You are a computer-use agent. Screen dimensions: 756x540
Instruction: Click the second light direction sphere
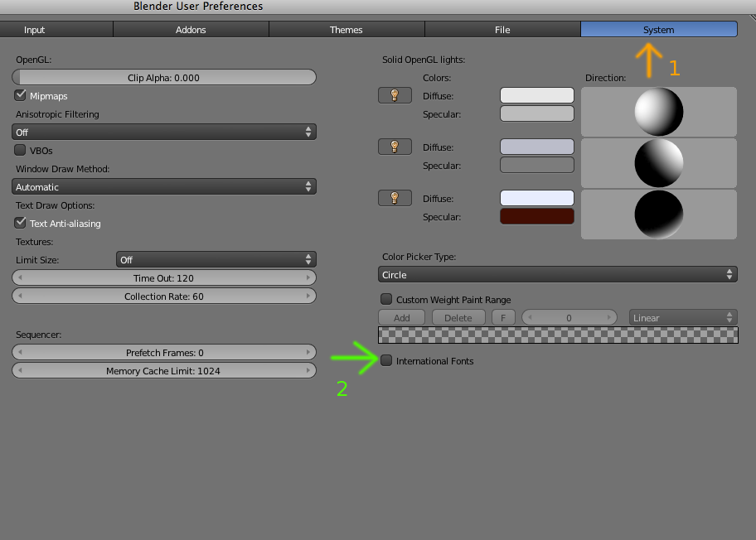[x=659, y=163]
